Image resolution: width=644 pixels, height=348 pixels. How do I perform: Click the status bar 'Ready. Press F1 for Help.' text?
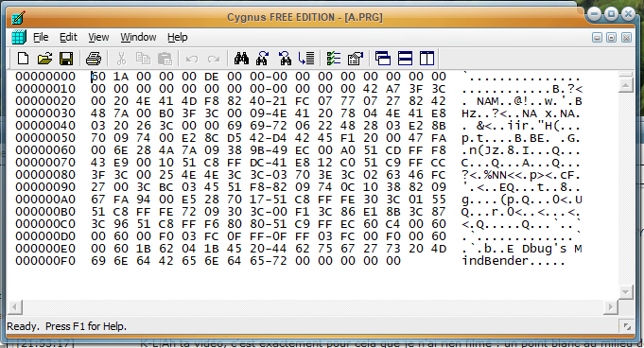pos(67,326)
